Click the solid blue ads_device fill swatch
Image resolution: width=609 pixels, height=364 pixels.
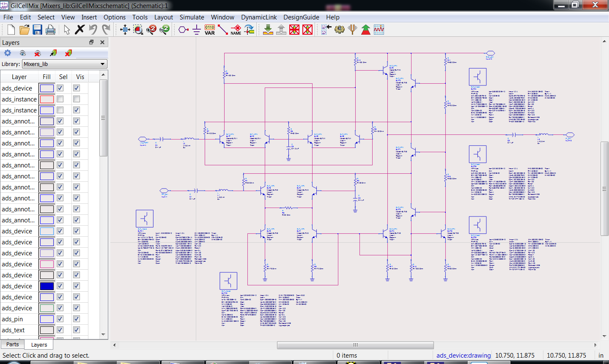pos(47,286)
